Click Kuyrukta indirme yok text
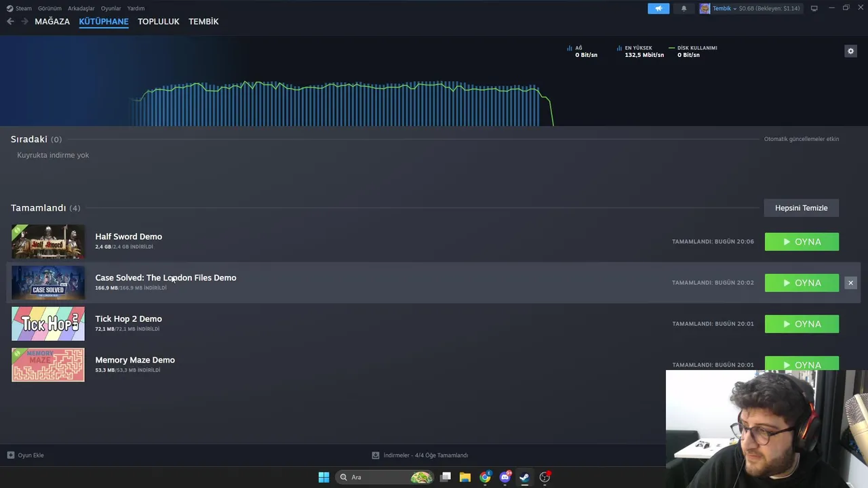The width and height of the screenshot is (868, 488). (x=53, y=155)
